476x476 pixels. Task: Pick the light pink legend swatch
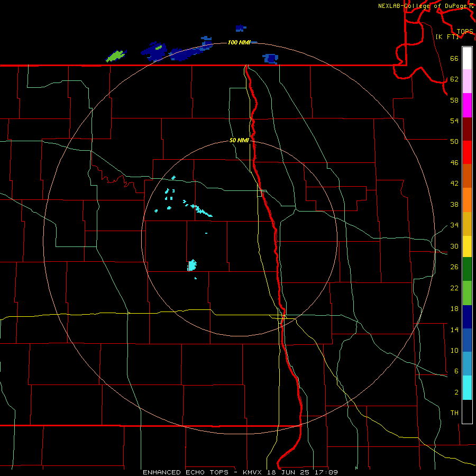(x=467, y=81)
